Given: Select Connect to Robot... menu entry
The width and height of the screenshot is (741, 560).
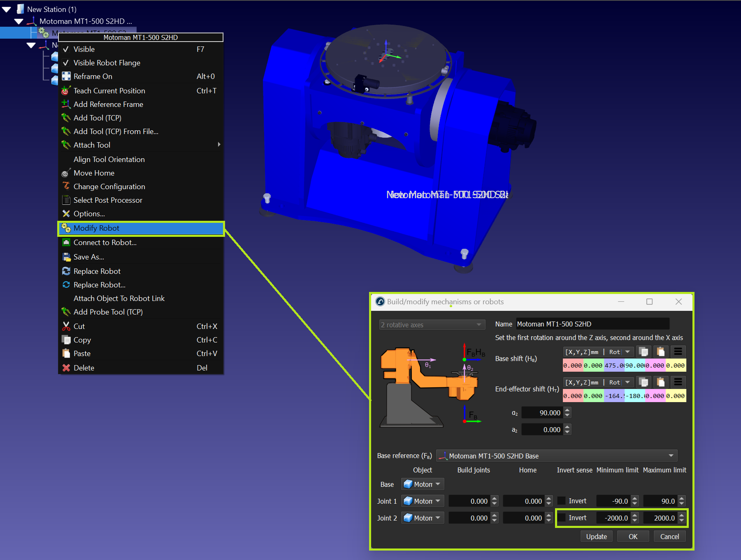Looking at the screenshot, I should (105, 243).
